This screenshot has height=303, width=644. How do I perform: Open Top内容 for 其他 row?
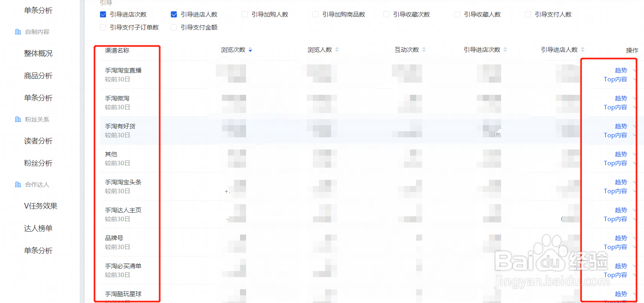(x=615, y=163)
